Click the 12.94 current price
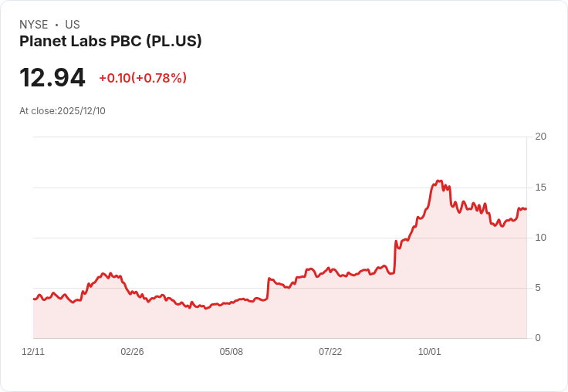Image resolution: width=568 pixels, height=392 pixels. coord(52,77)
